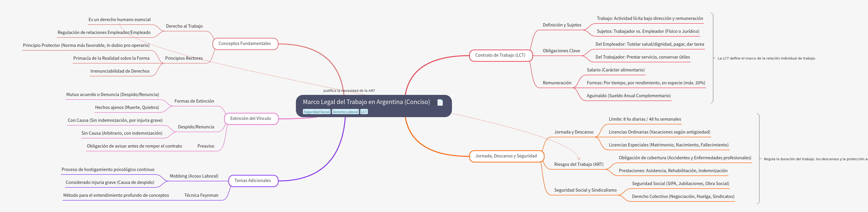This screenshot has height=212, width=868.
Task: Click the 'Extinción del Vínculo' node
Action: pos(250,119)
